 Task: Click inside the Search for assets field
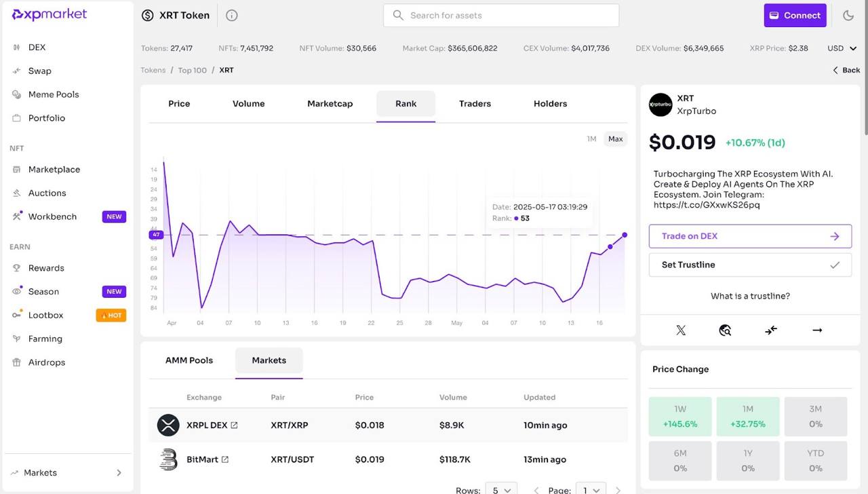click(x=500, y=15)
